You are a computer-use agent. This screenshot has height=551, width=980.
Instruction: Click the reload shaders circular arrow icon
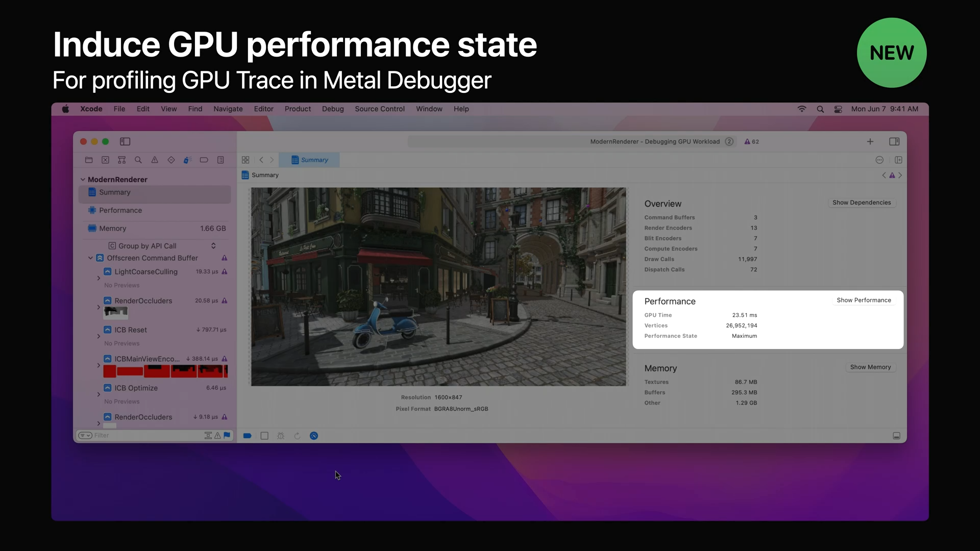(298, 436)
